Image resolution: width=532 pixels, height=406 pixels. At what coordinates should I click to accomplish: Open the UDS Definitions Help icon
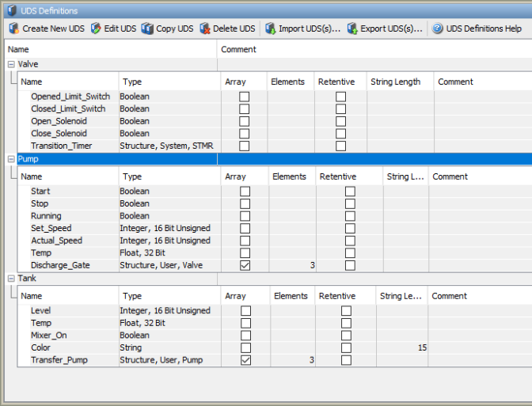pos(438,28)
